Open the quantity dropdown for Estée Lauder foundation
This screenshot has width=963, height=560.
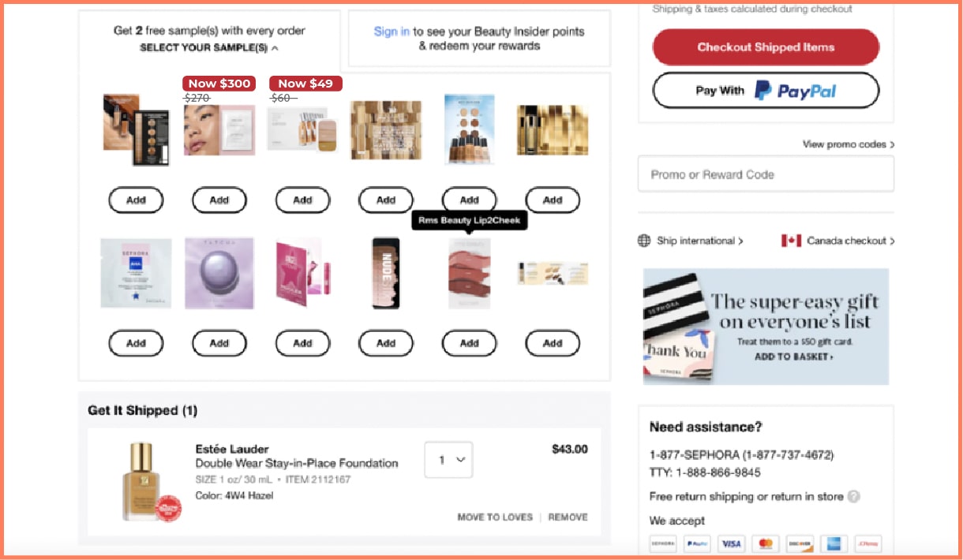tap(448, 459)
